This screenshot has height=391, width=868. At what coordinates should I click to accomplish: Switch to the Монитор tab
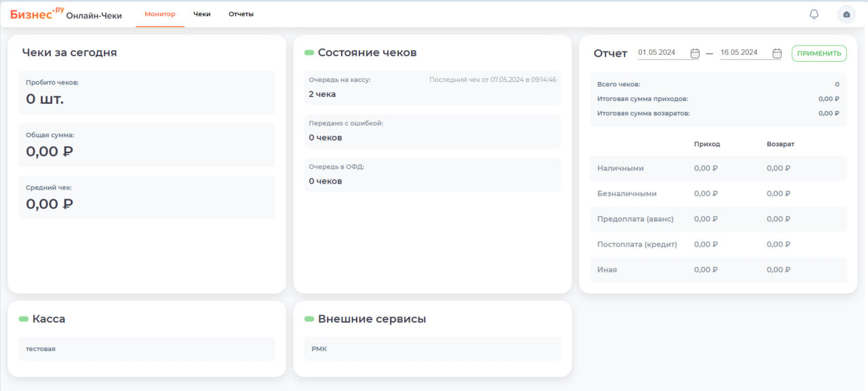click(x=160, y=14)
